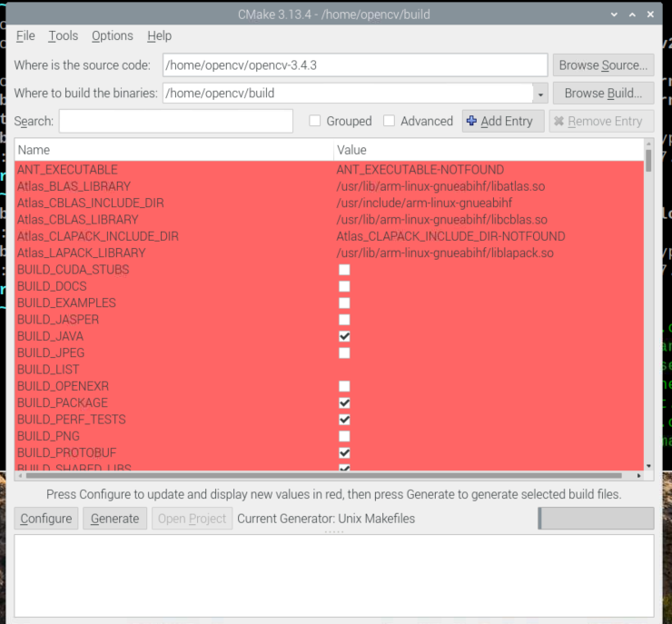This screenshot has height=624, width=672.
Task: Click the horizontal scrollbar bar
Action: pyautogui.click(x=324, y=476)
